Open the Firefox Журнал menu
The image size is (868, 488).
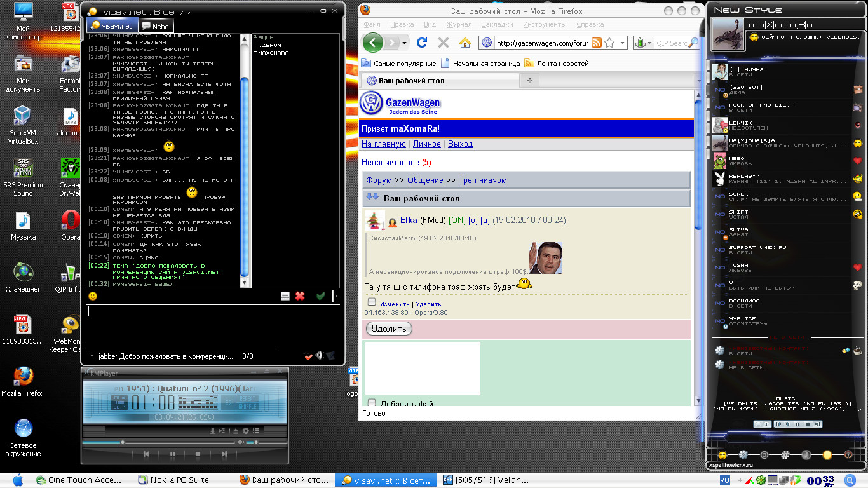tap(459, 24)
